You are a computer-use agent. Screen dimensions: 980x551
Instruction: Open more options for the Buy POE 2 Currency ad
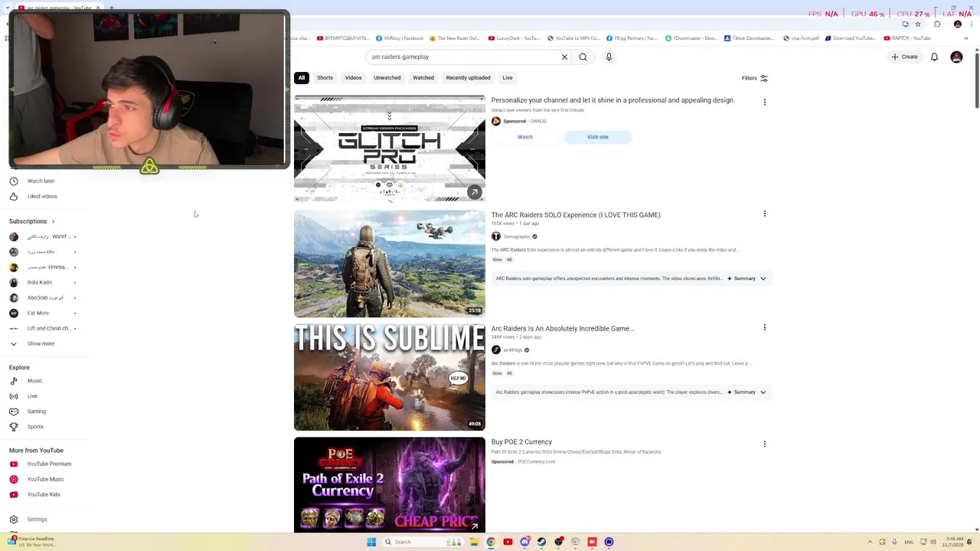(764, 444)
